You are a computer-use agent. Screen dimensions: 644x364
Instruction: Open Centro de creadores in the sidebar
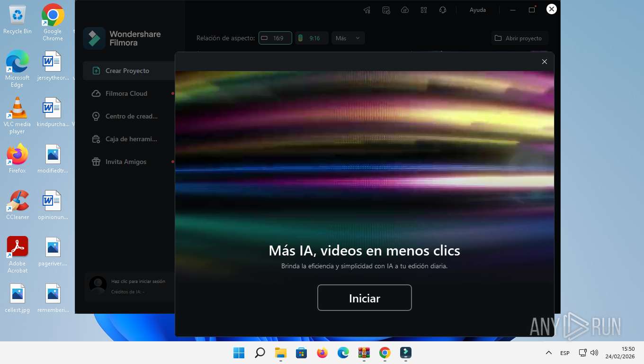[129, 116]
